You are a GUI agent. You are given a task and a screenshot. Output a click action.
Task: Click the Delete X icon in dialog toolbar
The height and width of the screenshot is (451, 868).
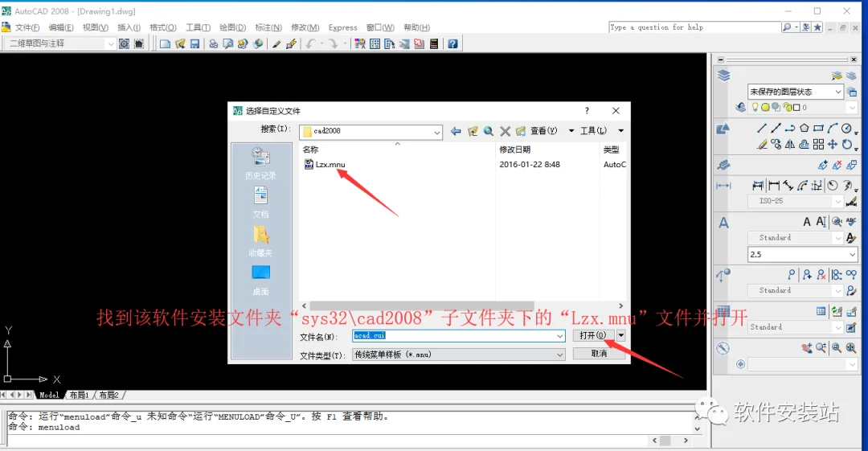[505, 131]
